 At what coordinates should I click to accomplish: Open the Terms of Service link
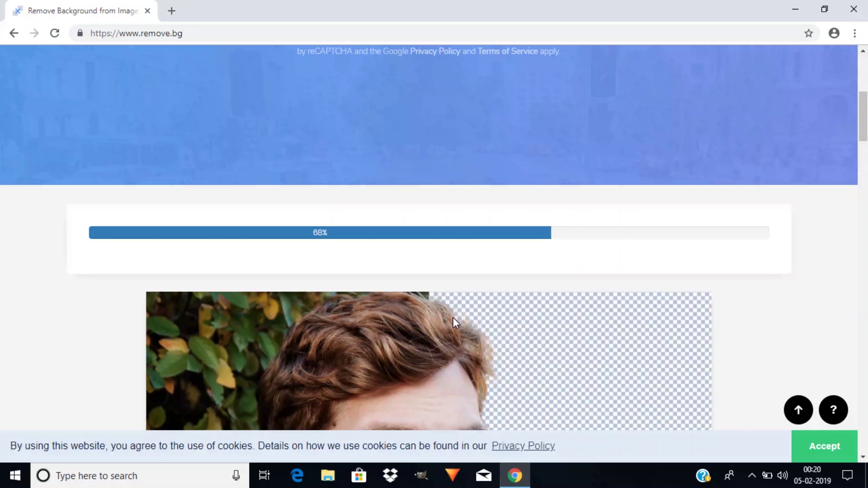tap(508, 51)
